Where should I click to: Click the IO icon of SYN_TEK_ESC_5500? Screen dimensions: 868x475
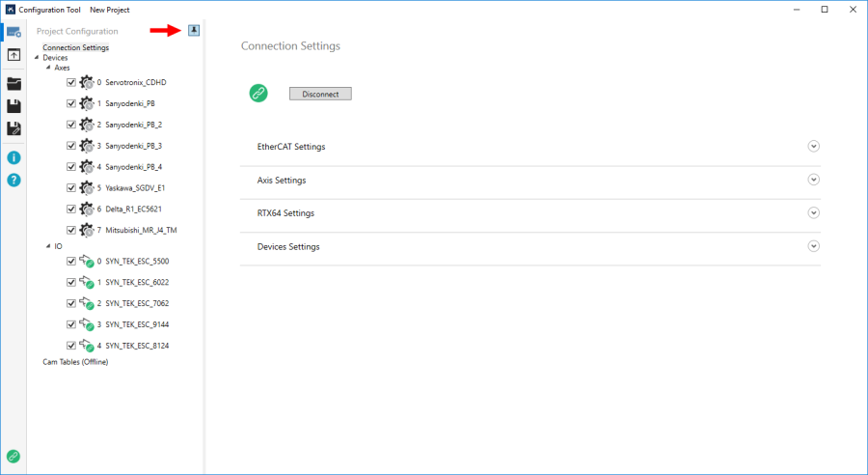tap(87, 261)
